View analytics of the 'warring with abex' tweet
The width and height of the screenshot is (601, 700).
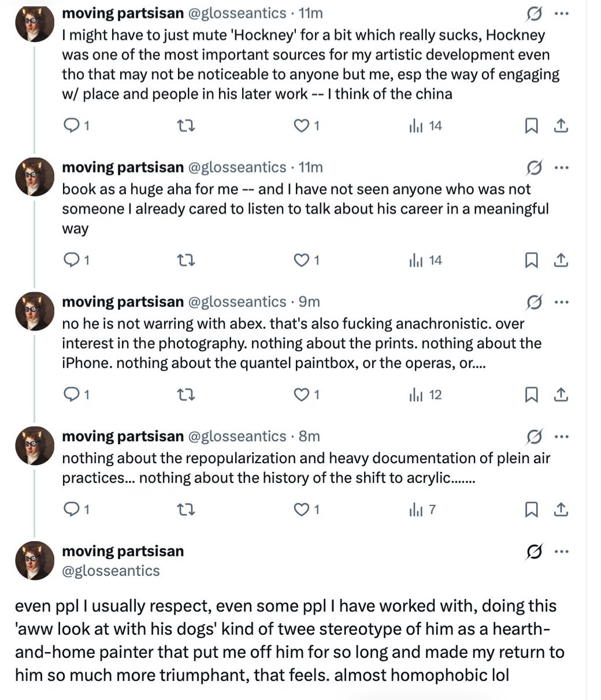coord(425,395)
